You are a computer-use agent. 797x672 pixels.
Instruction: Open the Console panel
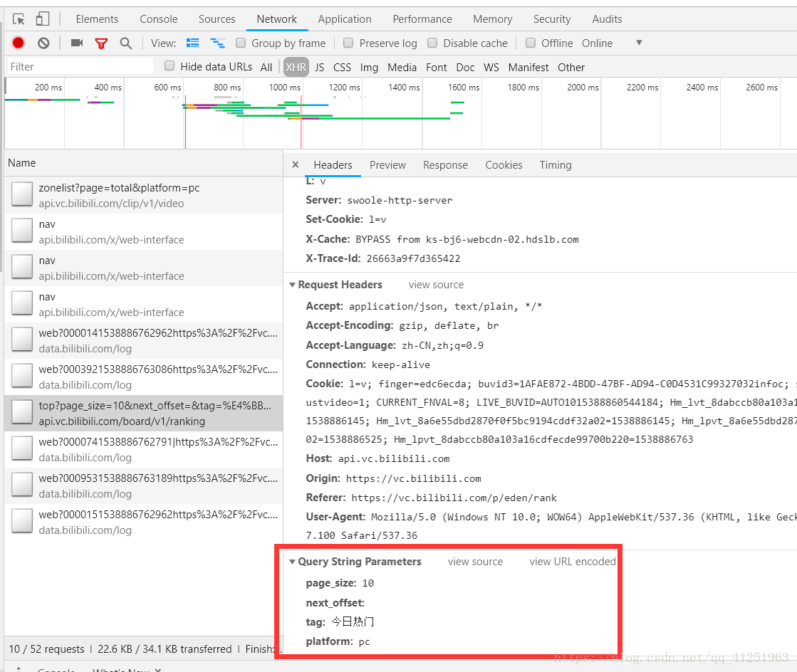tap(159, 19)
